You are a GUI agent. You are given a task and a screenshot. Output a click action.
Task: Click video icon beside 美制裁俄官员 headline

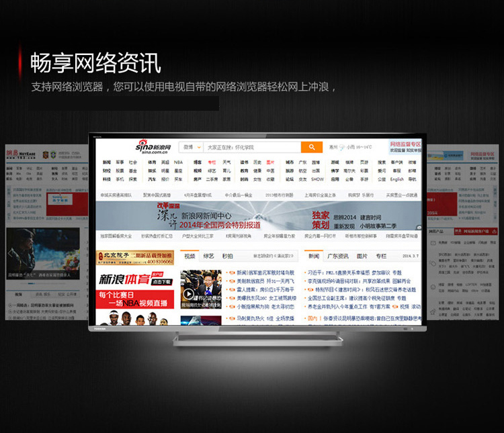(233, 281)
